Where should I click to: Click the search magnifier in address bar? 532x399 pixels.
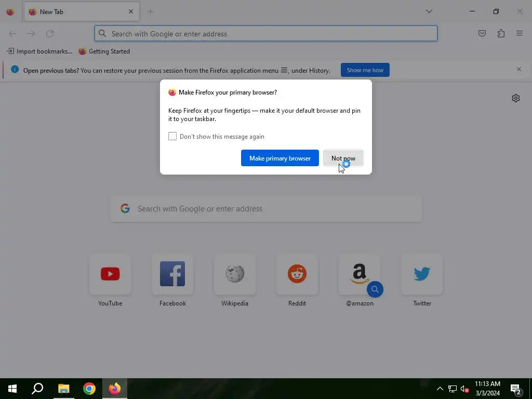tap(102, 33)
